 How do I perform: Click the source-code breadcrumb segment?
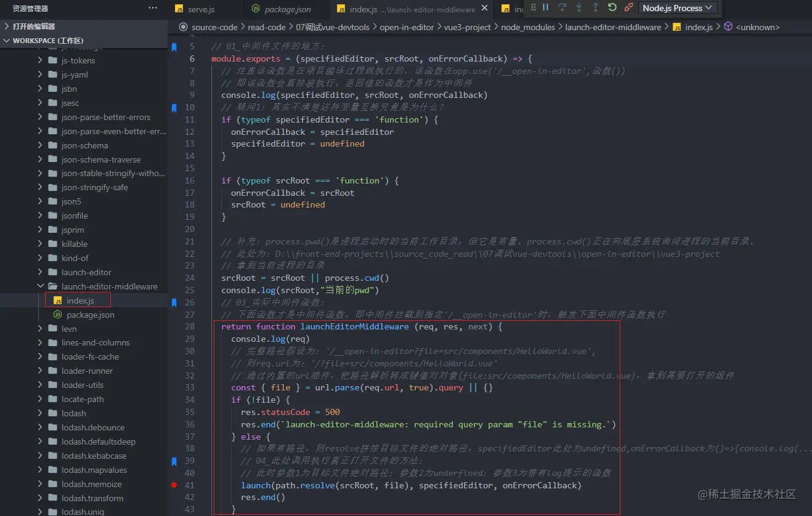[x=214, y=27]
